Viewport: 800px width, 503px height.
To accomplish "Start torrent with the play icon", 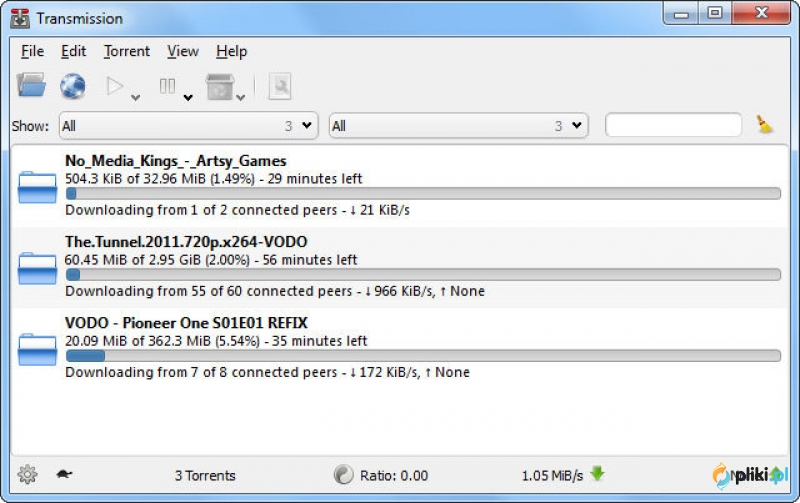I will point(115,86).
